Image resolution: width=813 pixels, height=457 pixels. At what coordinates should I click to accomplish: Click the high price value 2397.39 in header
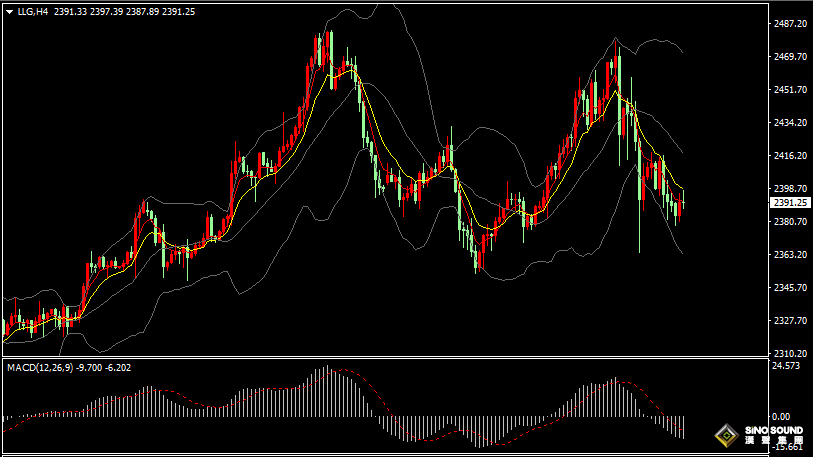tap(106, 12)
